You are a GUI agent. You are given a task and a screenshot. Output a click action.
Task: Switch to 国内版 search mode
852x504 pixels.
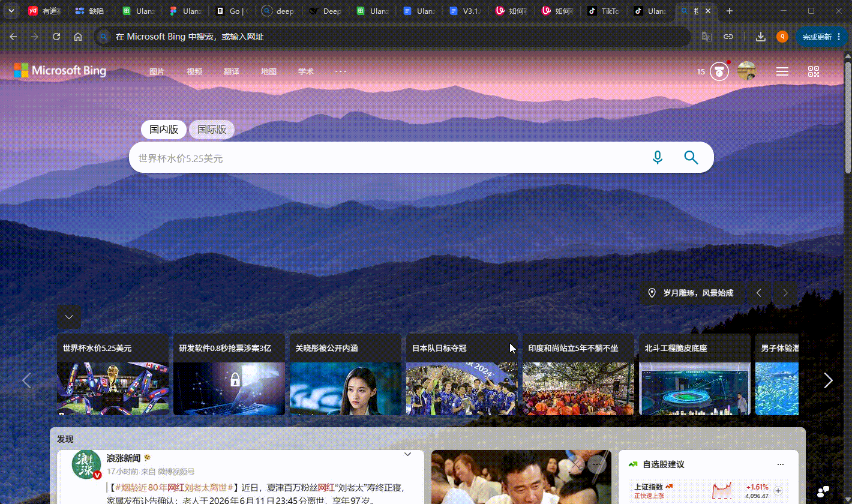pos(164,130)
